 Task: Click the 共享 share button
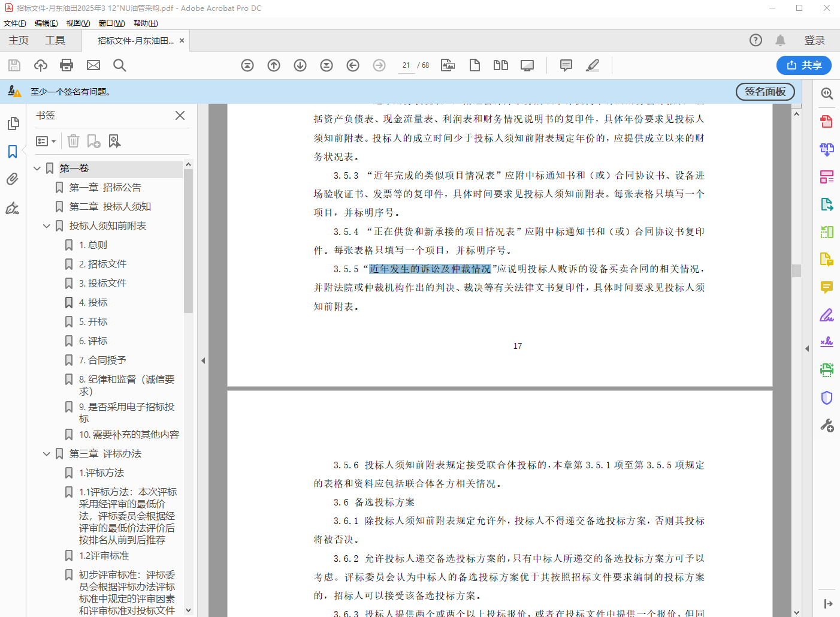pyautogui.click(x=804, y=65)
